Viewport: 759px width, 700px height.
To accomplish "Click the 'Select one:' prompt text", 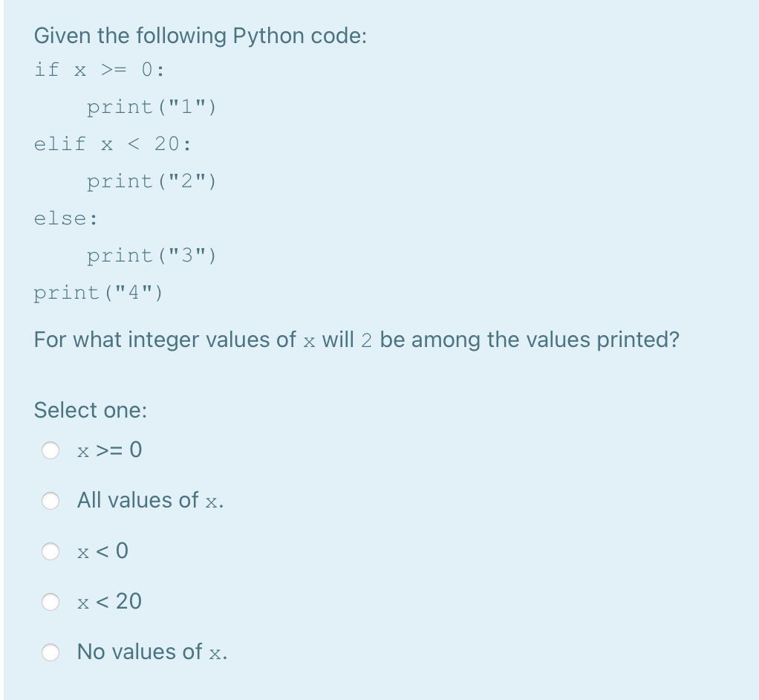I will [91, 410].
